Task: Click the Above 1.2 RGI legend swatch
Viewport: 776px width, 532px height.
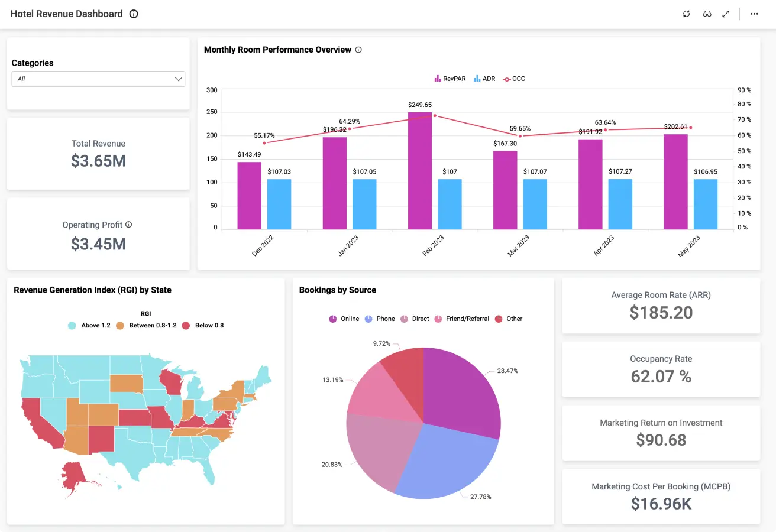Action: [x=72, y=325]
